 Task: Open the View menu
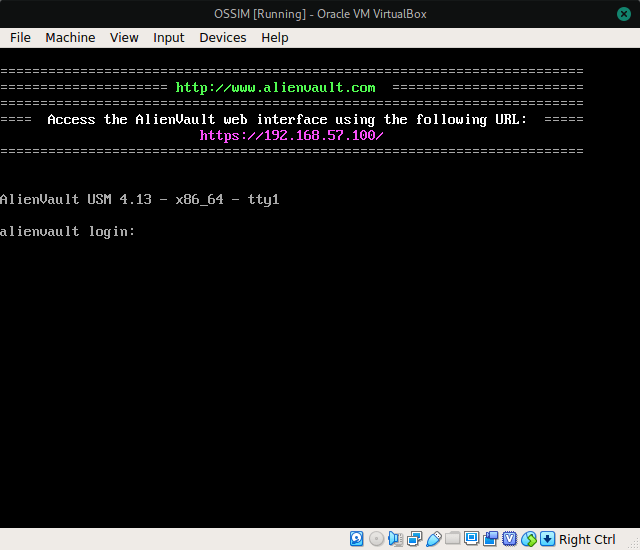124,38
